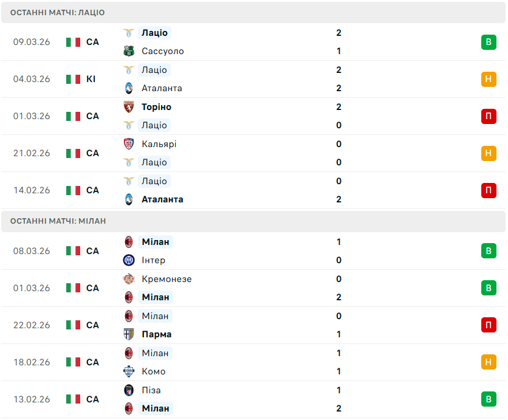Click green win badge for Lazio–Sassuolo
Viewport: 508px width, 420px height.
click(x=489, y=42)
